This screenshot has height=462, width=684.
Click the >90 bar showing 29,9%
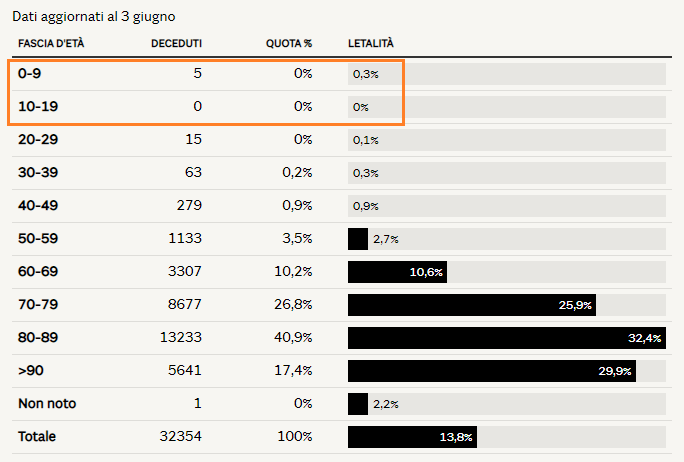pyautogui.click(x=491, y=371)
